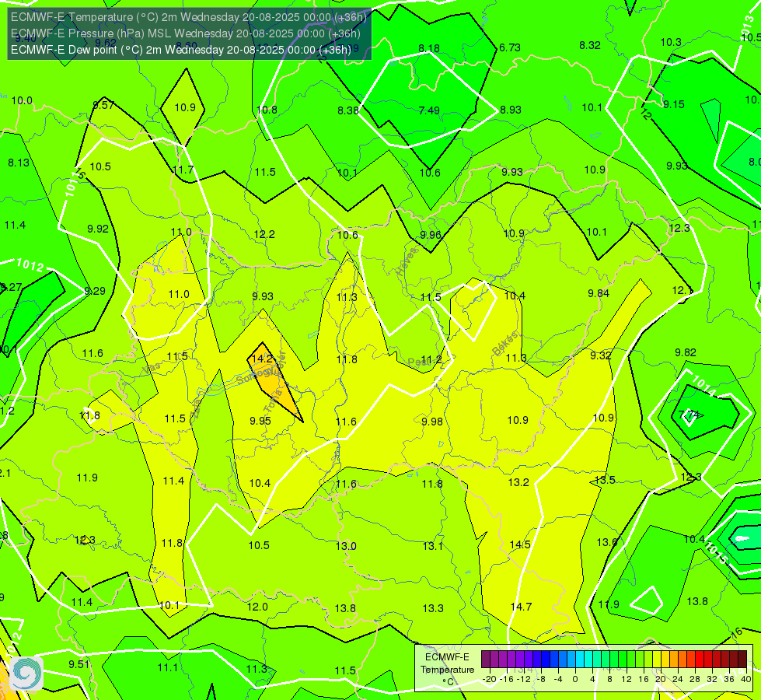
Task: Click the 12.0 dew point value
Action: tap(258, 607)
